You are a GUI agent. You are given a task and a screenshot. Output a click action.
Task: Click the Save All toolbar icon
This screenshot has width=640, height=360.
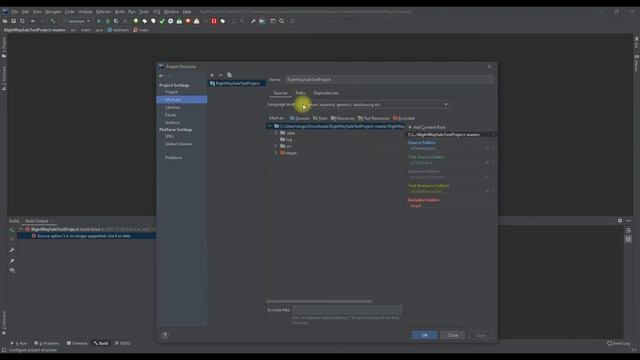pyautogui.click(x=13, y=21)
